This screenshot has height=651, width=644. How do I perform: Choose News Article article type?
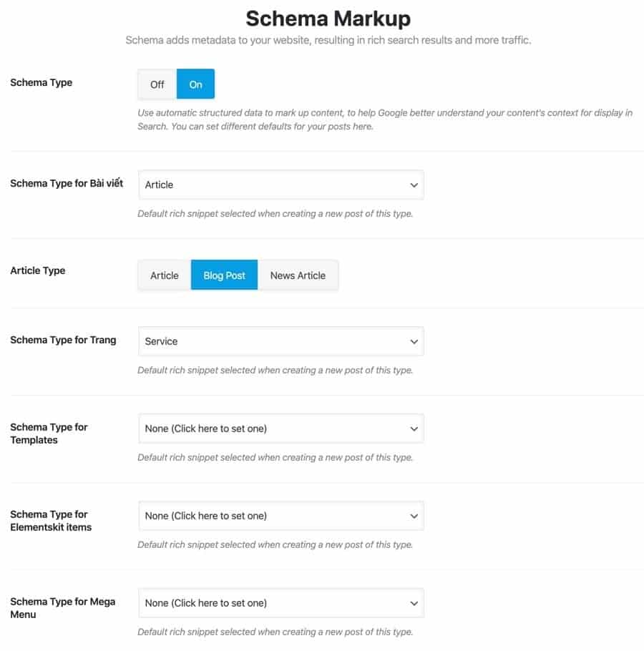(x=298, y=275)
